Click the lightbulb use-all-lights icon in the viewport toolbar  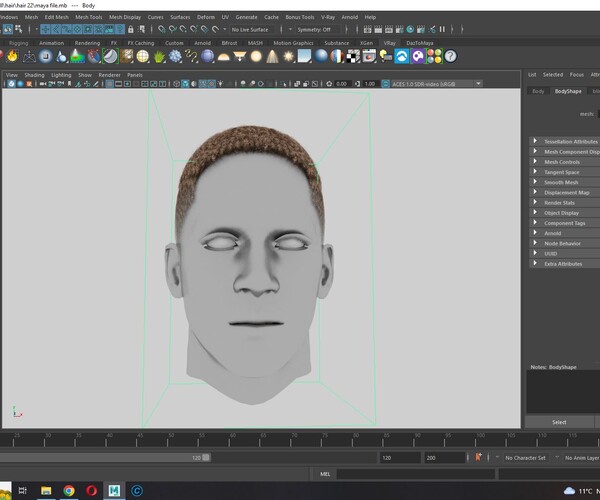coord(220,83)
